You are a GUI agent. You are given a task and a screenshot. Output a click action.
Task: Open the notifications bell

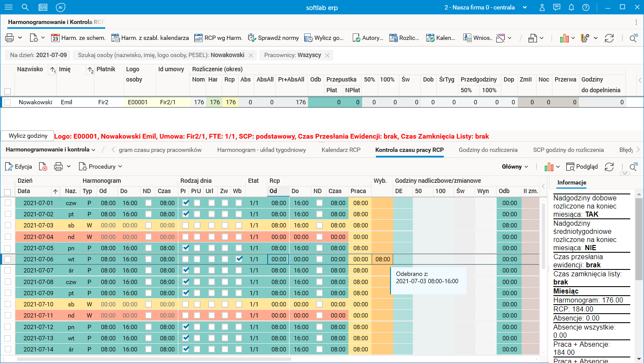pyautogui.click(x=571, y=7)
